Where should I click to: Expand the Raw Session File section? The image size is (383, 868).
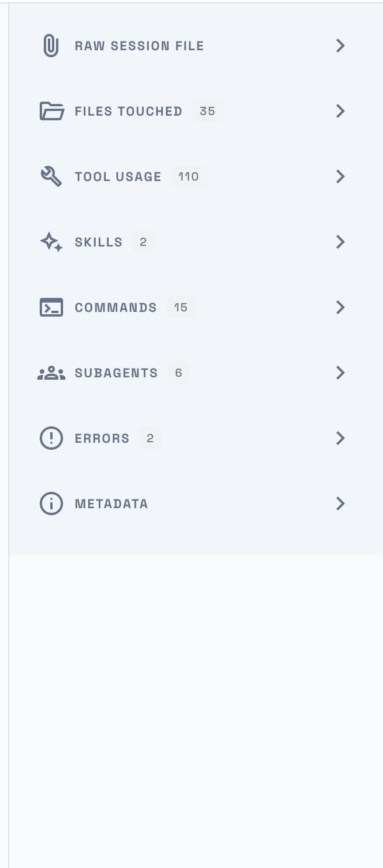pyautogui.click(x=340, y=46)
